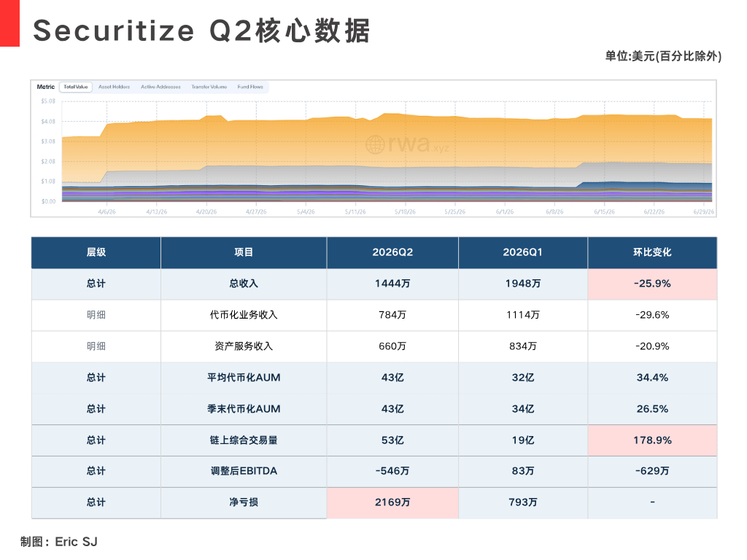Click the '净亏损' row label
Screen dimensions: 747x560
coord(244,502)
